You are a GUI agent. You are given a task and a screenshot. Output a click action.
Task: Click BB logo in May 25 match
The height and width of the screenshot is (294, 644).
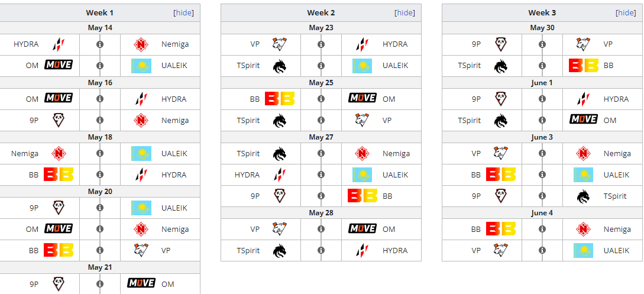pyautogui.click(x=279, y=99)
